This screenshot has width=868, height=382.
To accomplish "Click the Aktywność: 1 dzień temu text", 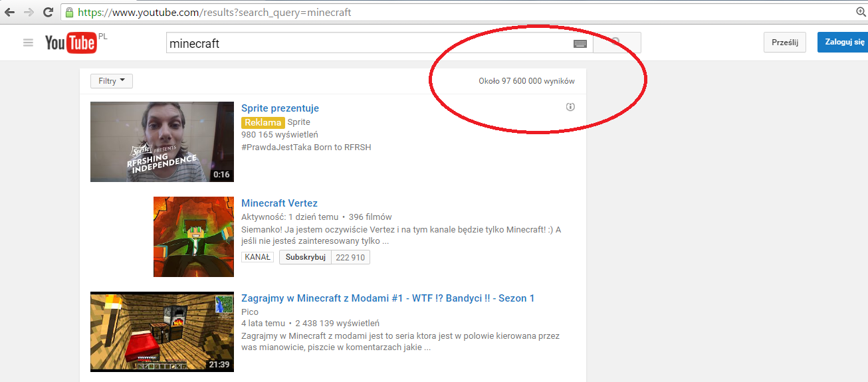I will (290, 217).
